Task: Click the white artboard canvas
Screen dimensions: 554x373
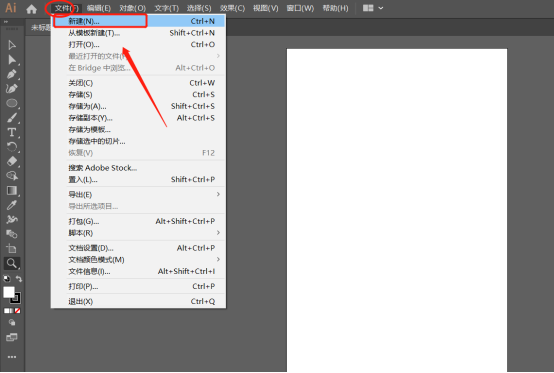Action: click(x=397, y=210)
